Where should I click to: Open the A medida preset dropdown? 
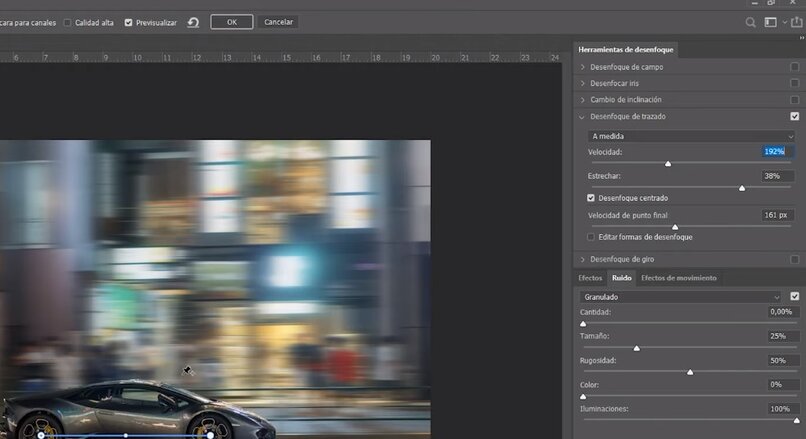click(692, 135)
